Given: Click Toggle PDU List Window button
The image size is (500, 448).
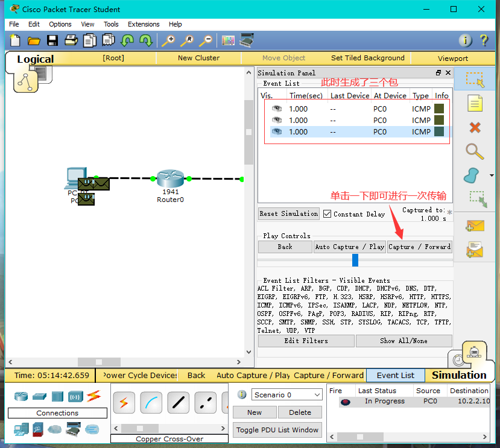Looking at the screenshot, I should pyautogui.click(x=277, y=430).
